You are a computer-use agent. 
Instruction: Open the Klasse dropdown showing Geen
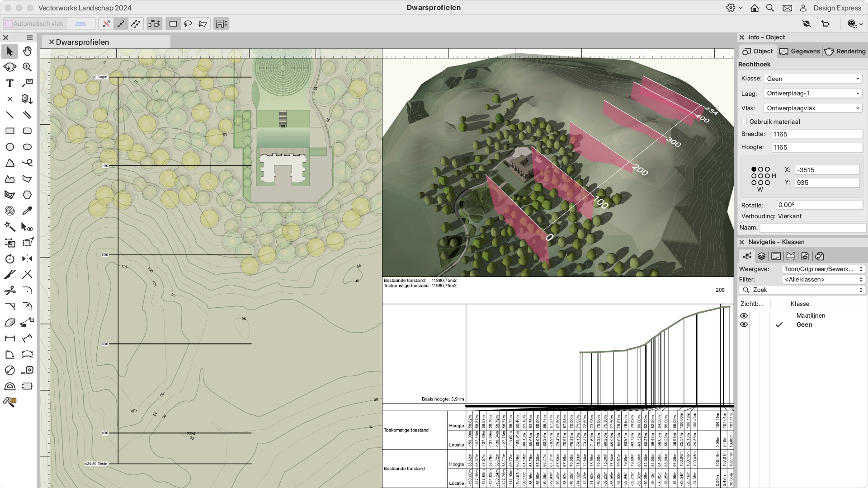[812, 78]
